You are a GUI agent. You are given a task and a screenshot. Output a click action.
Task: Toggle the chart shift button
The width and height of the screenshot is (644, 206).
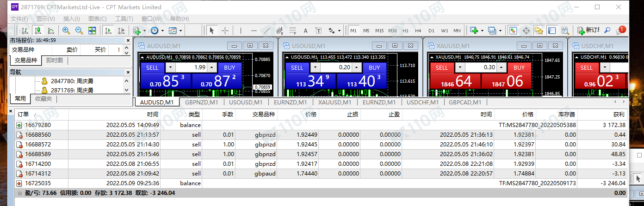click(x=121, y=30)
